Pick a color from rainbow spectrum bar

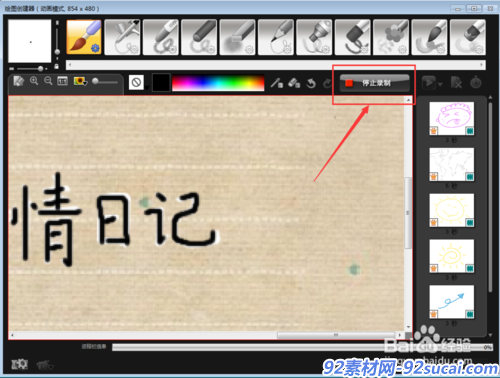click(218, 83)
